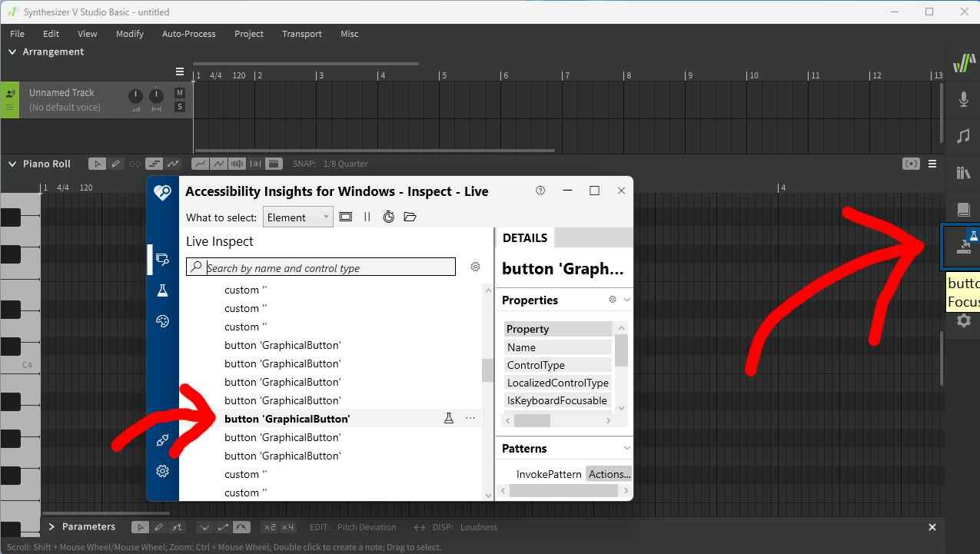Open the Transport menu

(x=301, y=34)
